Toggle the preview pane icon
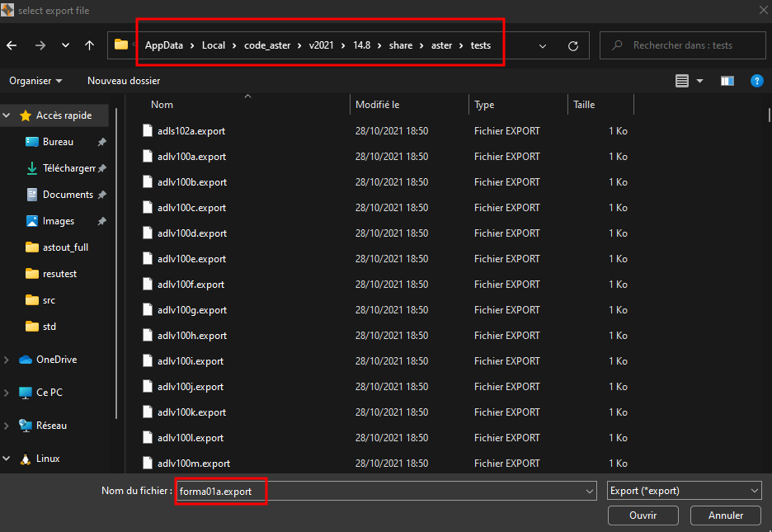 (727, 81)
